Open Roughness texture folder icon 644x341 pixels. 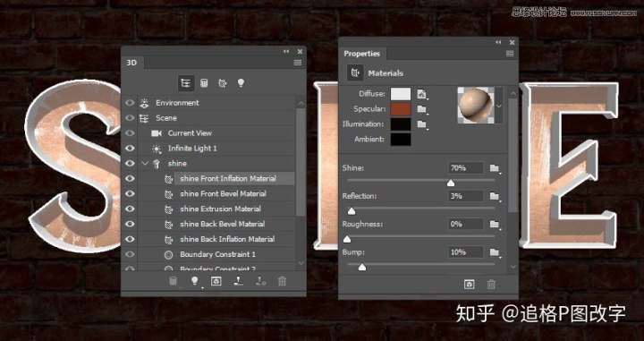[x=495, y=225]
